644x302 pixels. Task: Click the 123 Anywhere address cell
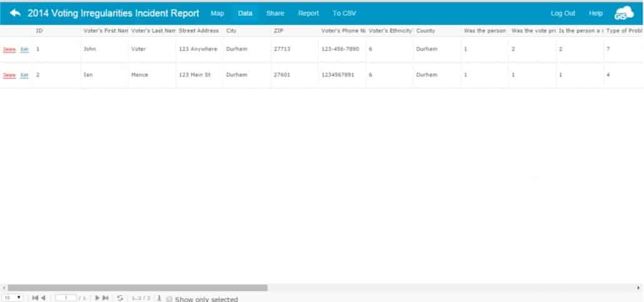point(199,49)
